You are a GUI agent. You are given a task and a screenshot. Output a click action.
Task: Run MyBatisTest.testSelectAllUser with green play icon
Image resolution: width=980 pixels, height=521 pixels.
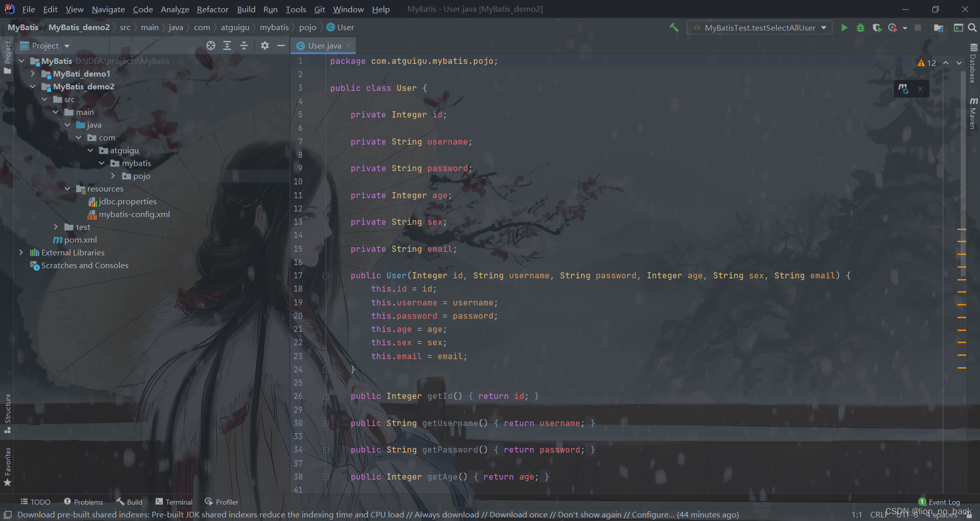844,28
